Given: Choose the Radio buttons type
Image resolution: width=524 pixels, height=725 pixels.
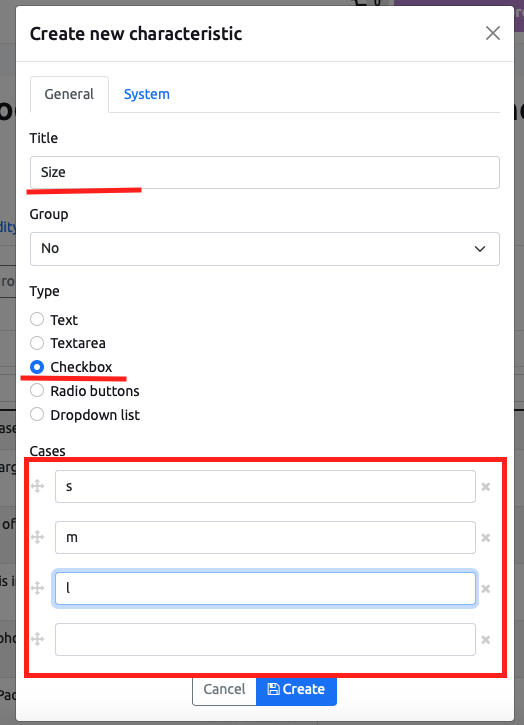Looking at the screenshot, I should (37, 391).
